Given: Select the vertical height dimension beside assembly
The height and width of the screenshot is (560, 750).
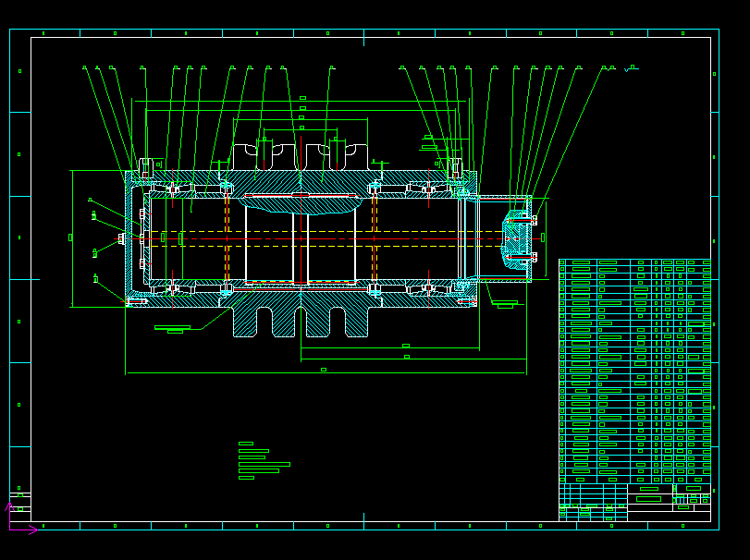Looking at the screenshot, I should (72, 237).
